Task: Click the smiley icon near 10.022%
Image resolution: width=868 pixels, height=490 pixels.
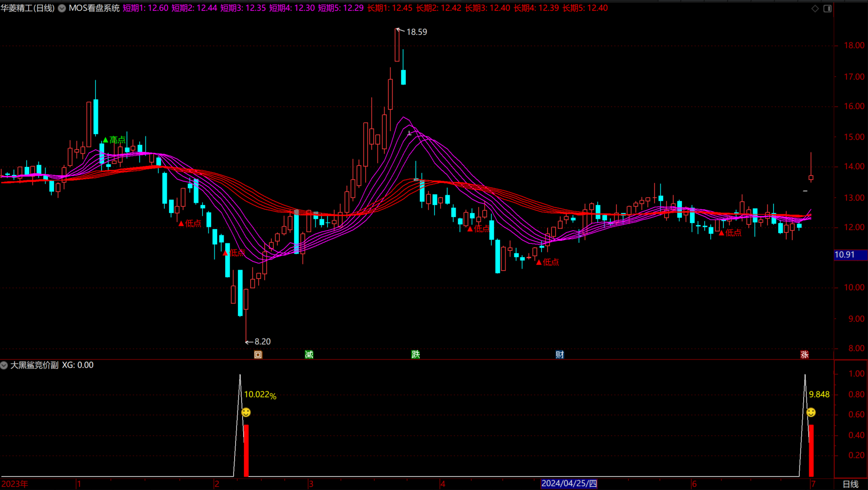Action: click(246, 412)
